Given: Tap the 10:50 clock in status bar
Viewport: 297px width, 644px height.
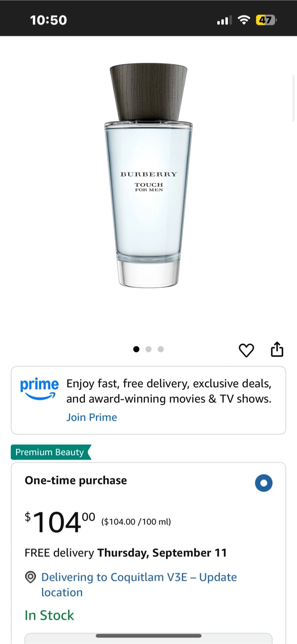Looking at the screenshot, I should tap(48, 20).
